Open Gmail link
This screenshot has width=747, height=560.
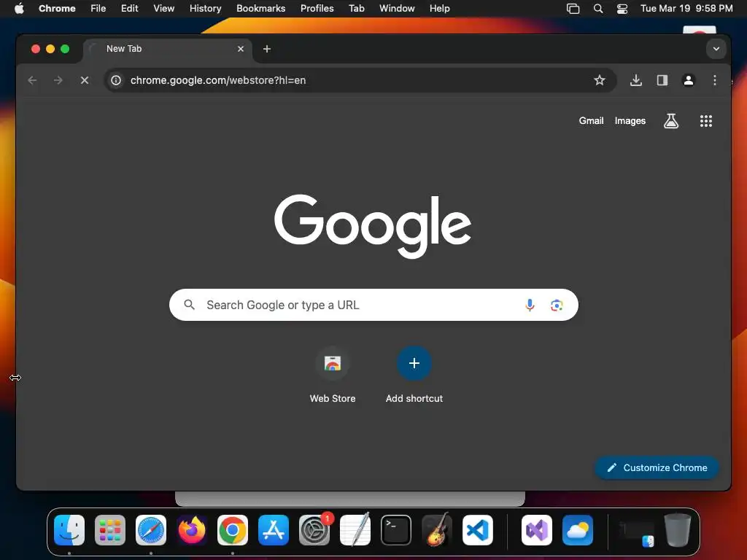591,121
